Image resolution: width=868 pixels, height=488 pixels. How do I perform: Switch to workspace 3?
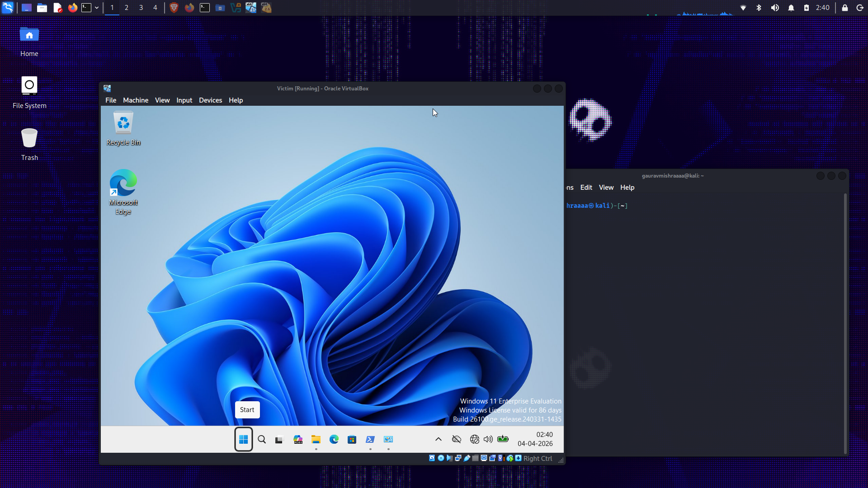click(x=141, y=8)
